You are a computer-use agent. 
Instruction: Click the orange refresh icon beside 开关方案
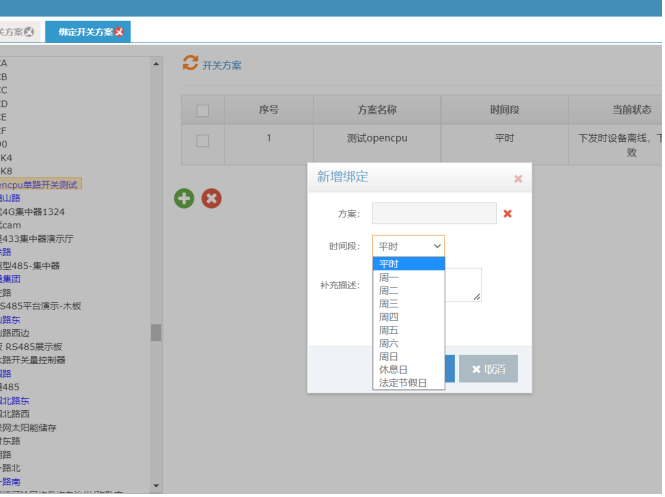190,64
